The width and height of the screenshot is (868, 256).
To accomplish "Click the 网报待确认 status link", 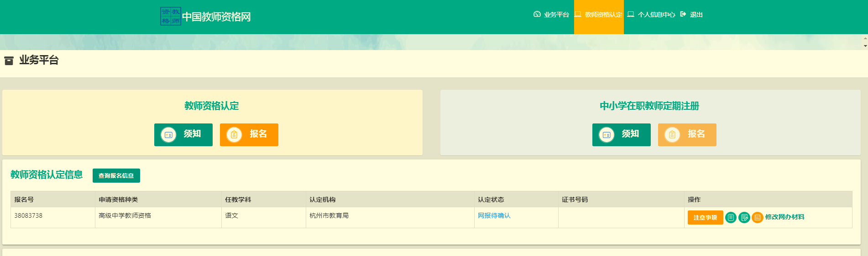I will pyautogui.click(x=494, y=215).
